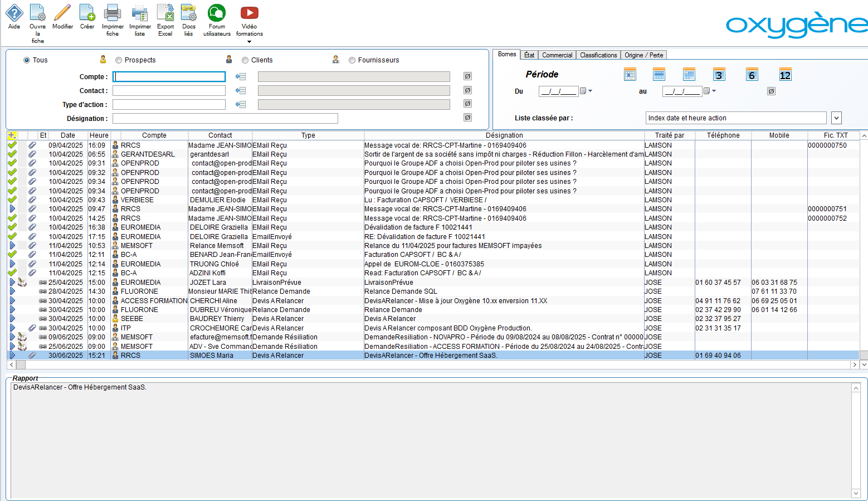Click the Aide help icon
868x501 pixels.
pos(14,17)
